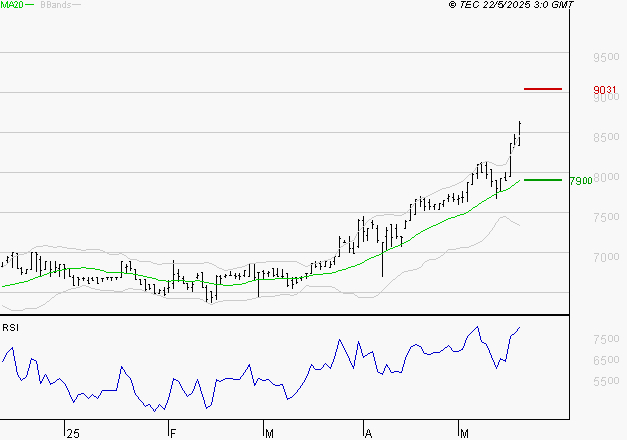627x440 pixels.
Task: Click the RSI panel label
Action: click(x=10, y=327)
